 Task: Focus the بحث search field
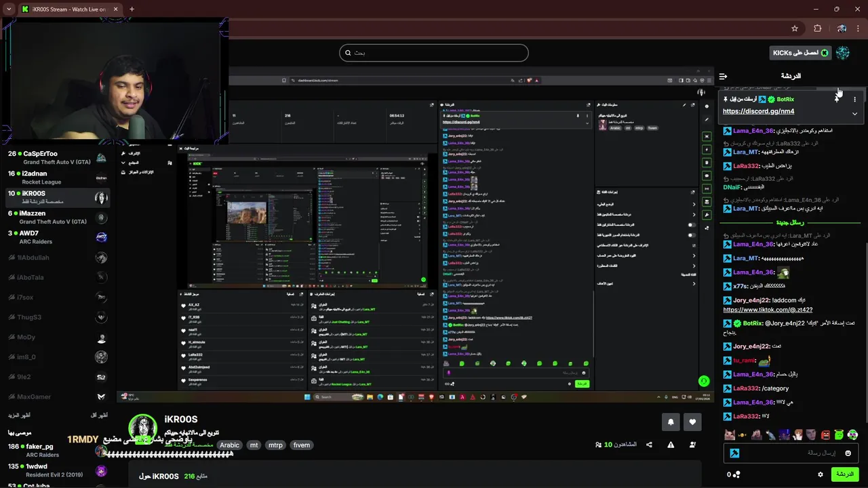pyautogui.click(x=434, y=53)
